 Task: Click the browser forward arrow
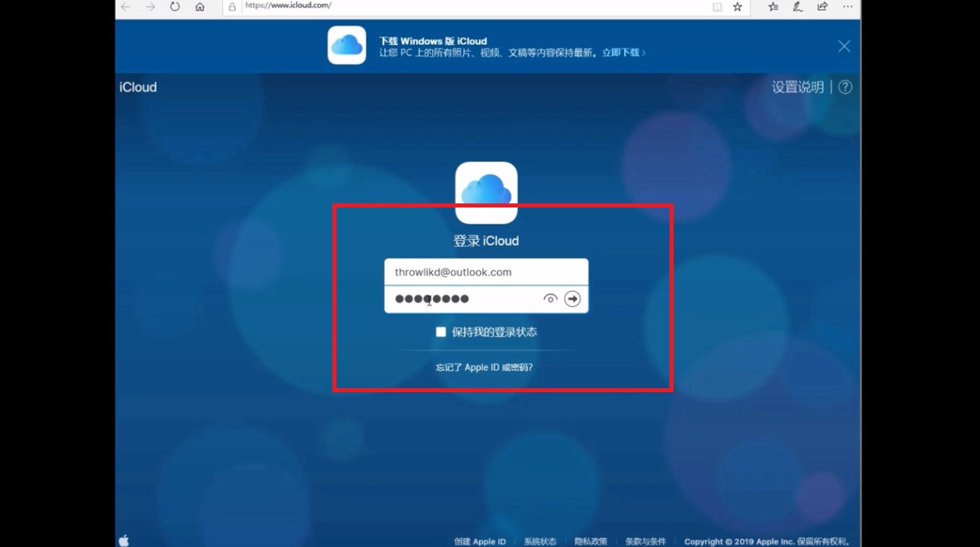[150, 6]
